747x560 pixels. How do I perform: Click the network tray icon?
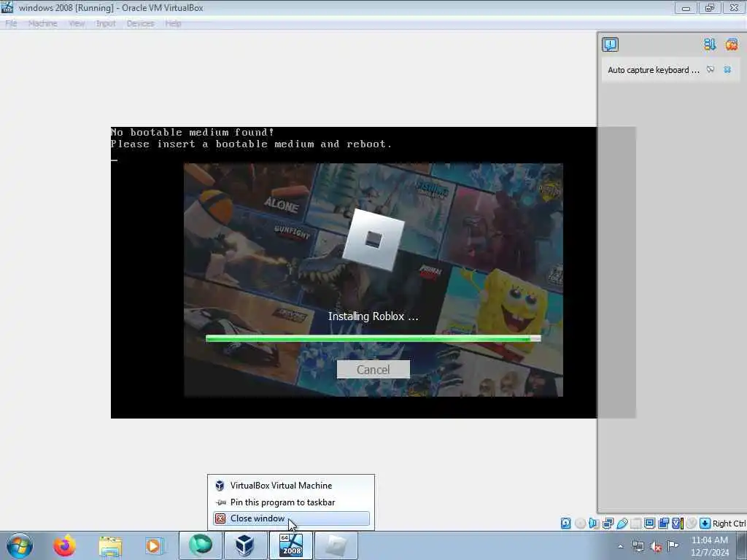click(638, 546)
